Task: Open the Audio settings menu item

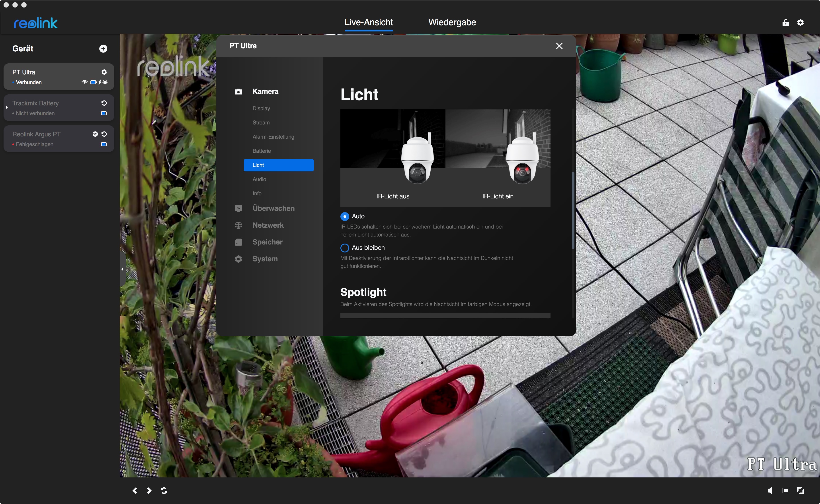Action: point(259,179)
